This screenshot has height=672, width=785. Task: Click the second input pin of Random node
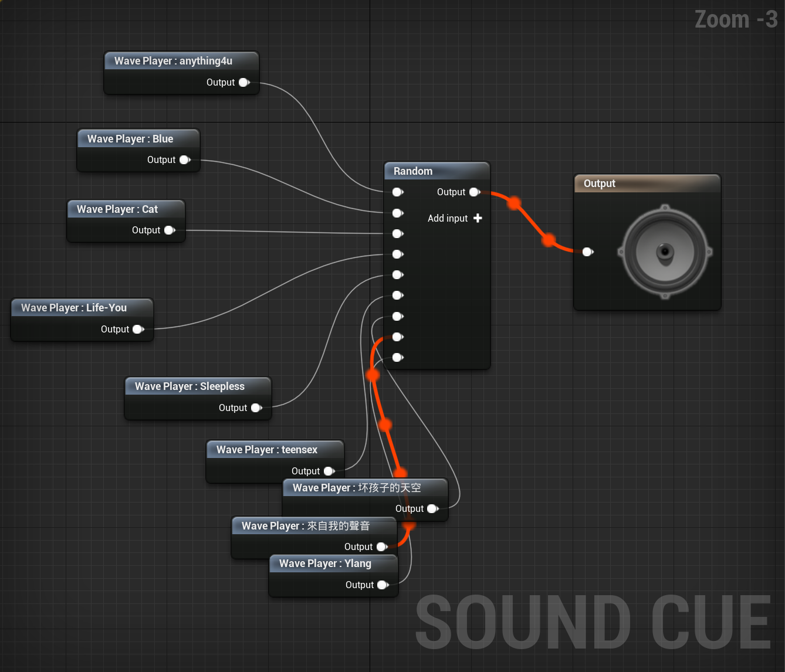point(398,213)
